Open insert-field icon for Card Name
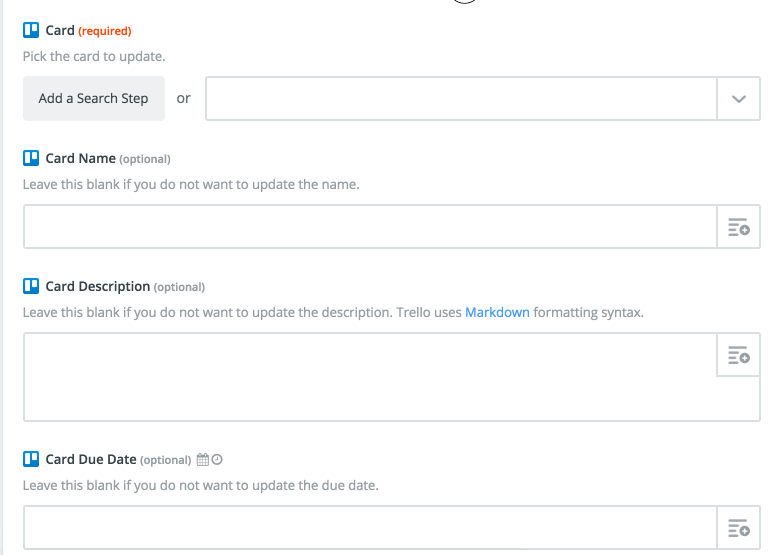 click(739, 227)
